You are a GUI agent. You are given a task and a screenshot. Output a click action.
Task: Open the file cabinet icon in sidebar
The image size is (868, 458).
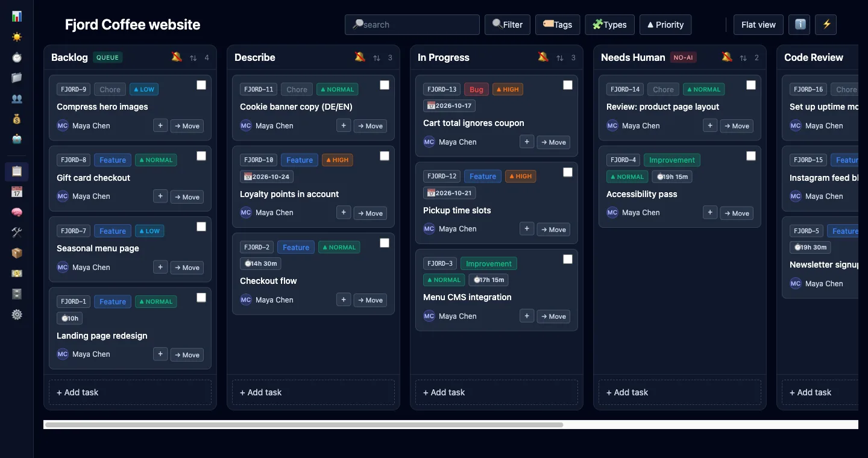click(x=17, y=293)
